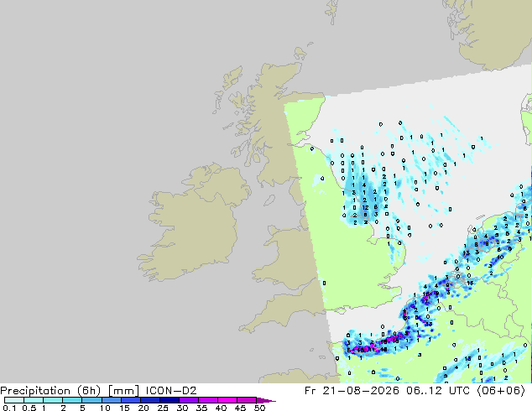Click the cyan swatch between 1 and 2
The width and height of the screenshot is (532, 411).
pos(53,400)
